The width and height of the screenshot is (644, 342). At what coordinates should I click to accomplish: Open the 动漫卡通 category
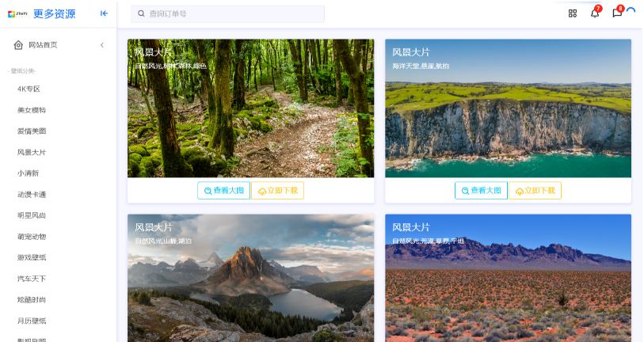(32, 195)
